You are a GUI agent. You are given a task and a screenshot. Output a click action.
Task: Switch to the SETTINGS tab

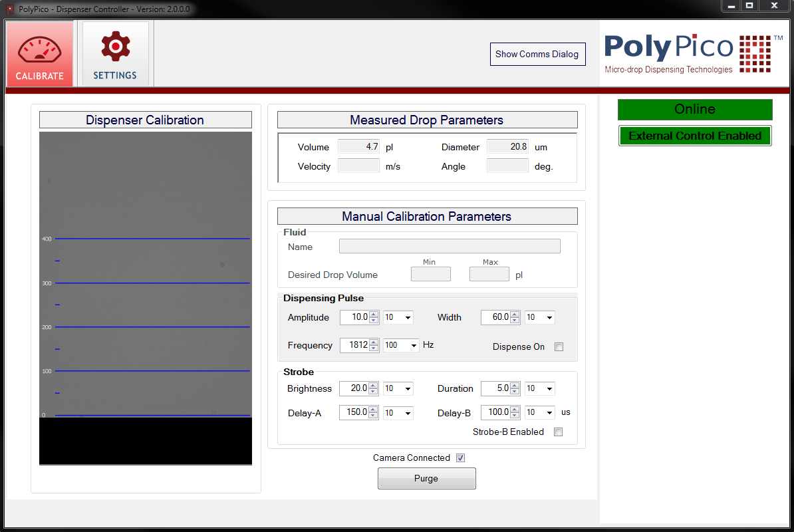[114, 54]
